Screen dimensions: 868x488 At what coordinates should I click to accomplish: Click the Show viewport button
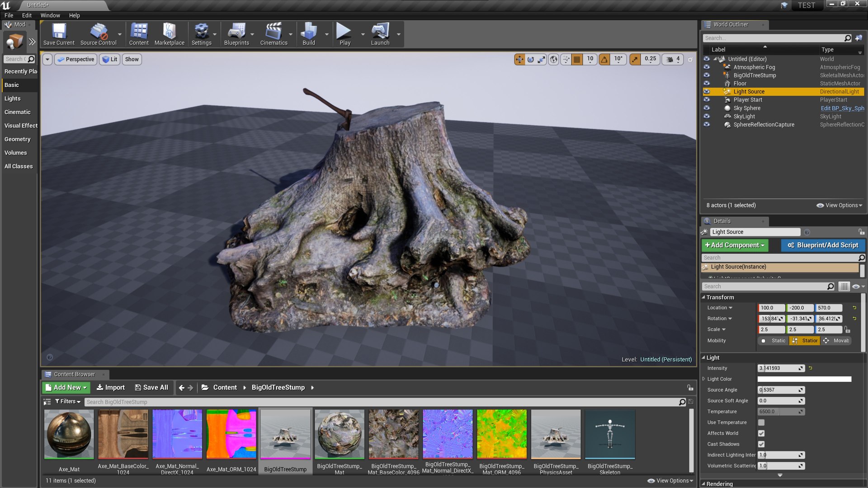132,59
